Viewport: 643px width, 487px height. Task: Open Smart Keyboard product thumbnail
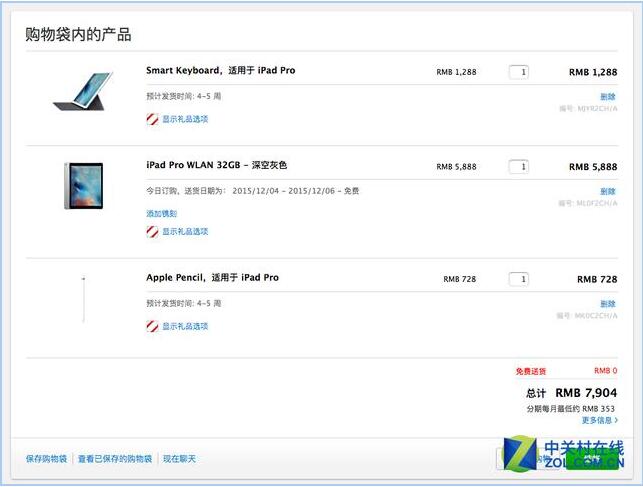coord(83,91)
